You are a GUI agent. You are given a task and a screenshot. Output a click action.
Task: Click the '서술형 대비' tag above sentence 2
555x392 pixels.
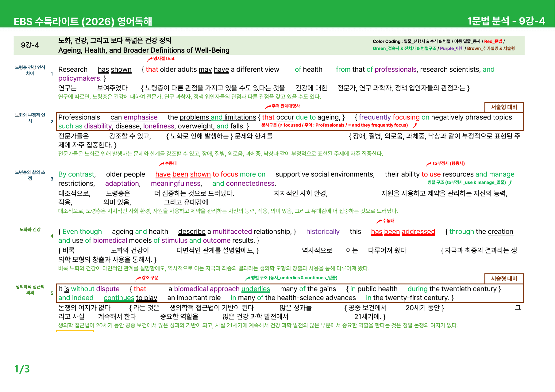click(504, 107)
